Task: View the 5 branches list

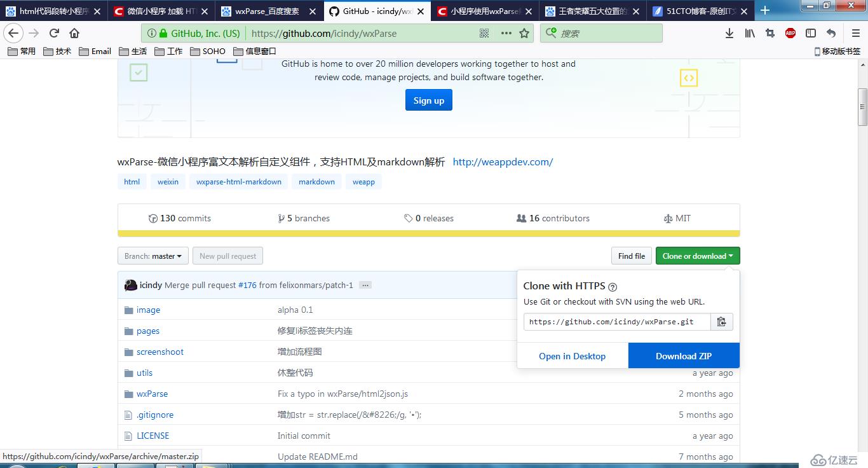Action: click(x=304, y=218)
